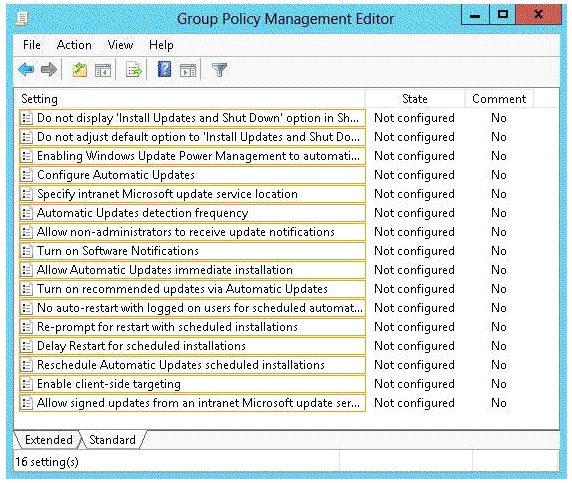Switch to the Standard tab

(x=112, y=440)
